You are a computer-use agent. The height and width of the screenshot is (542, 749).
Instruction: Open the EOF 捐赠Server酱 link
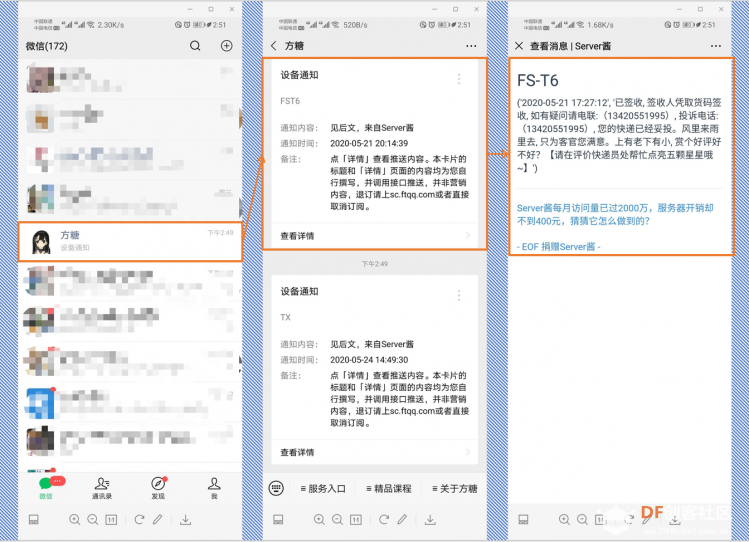click(x=558, y=247)
